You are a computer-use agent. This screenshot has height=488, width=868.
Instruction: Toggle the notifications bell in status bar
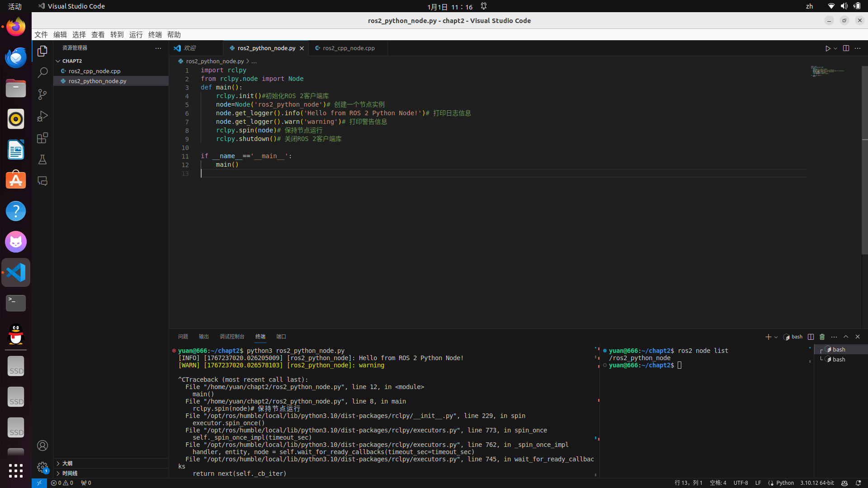click(x=858, y=483)
